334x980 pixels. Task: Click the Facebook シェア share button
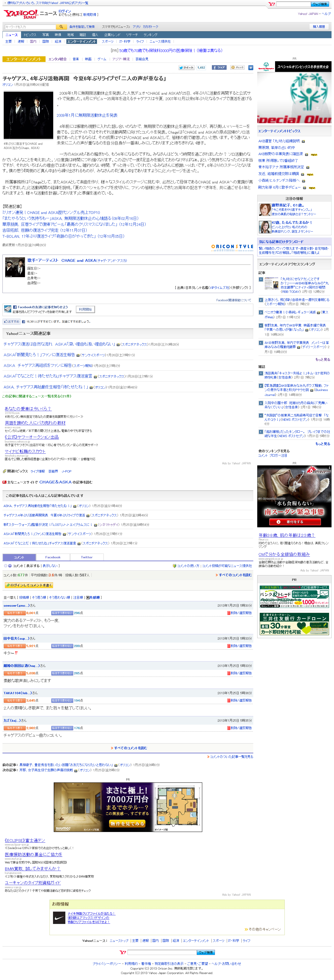219,67
